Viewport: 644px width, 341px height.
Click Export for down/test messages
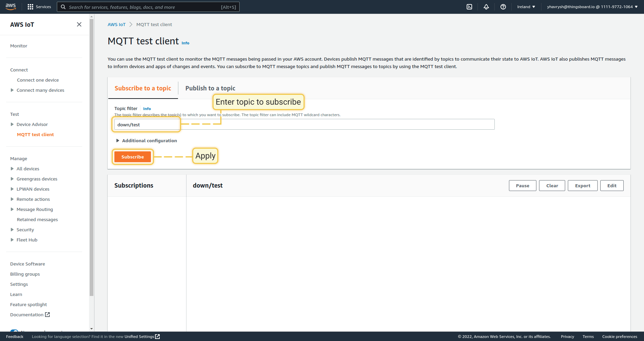click(582, 186)
